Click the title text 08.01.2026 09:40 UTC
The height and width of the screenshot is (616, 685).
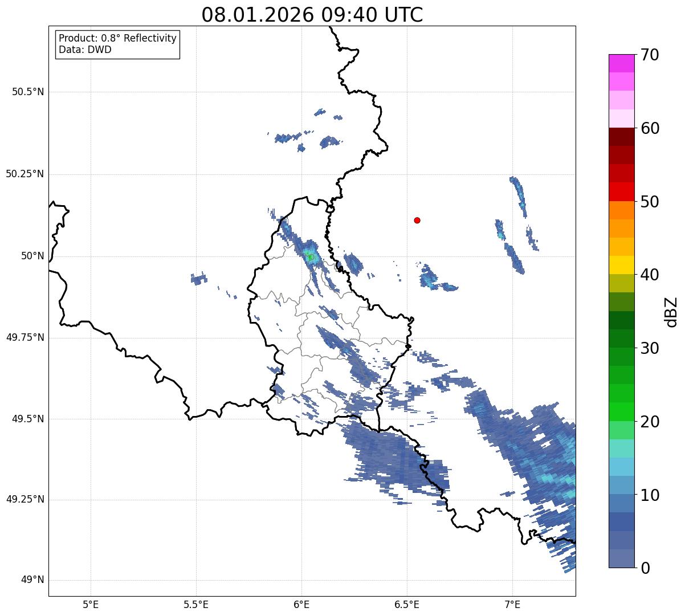pos(312,15)
